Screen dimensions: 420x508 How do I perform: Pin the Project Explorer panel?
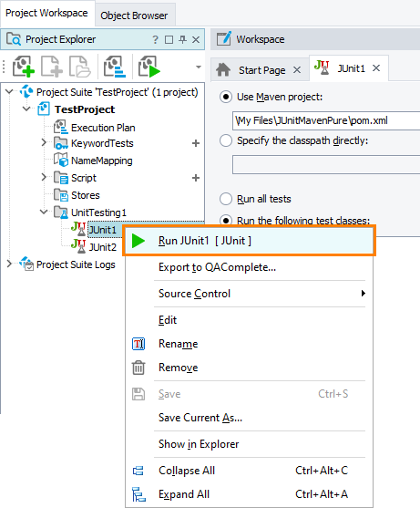[x=183, y=39]
